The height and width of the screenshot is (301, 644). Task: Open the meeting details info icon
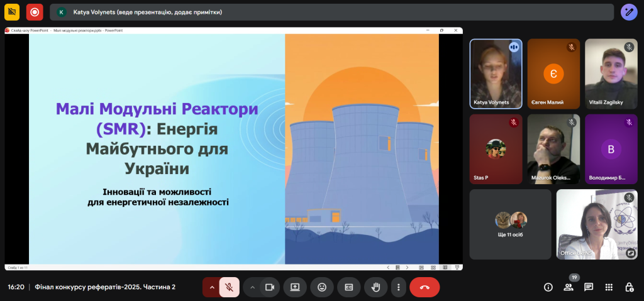[548, 287]
